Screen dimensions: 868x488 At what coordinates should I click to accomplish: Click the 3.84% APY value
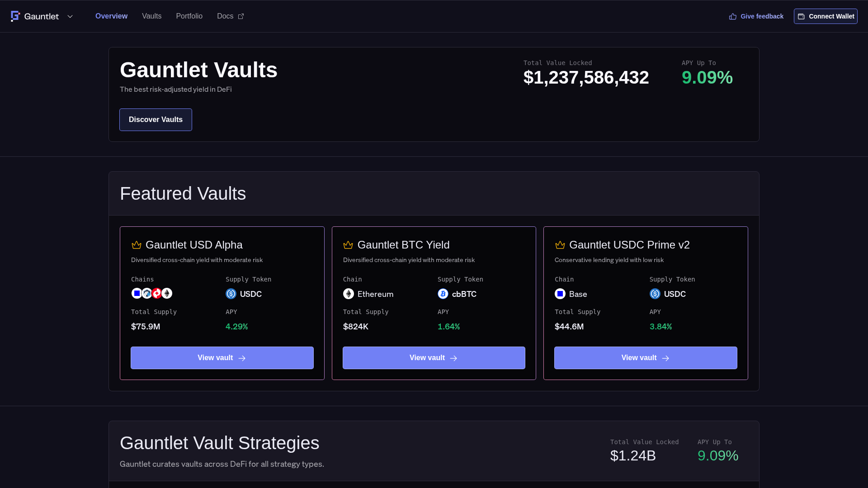point(661,327)
